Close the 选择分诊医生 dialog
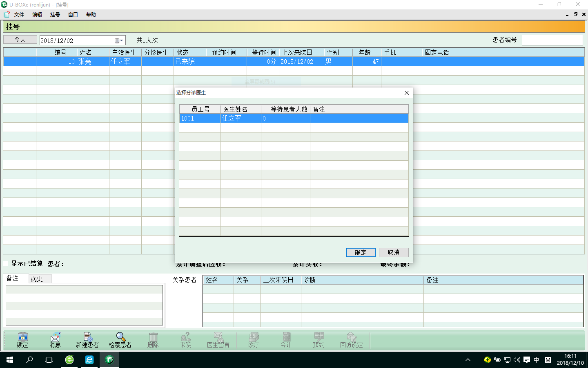The image size is (588, 368). (x=407, y=93)
